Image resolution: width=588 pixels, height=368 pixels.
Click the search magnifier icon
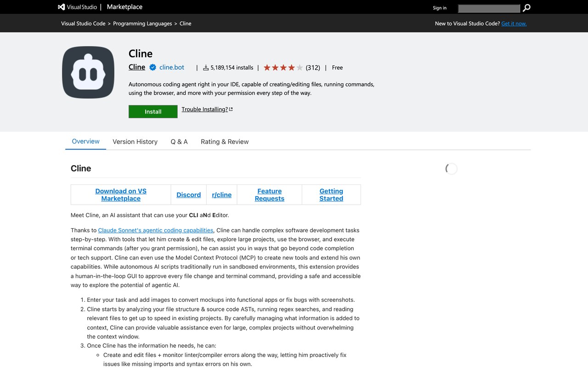[x=526, y=7]
